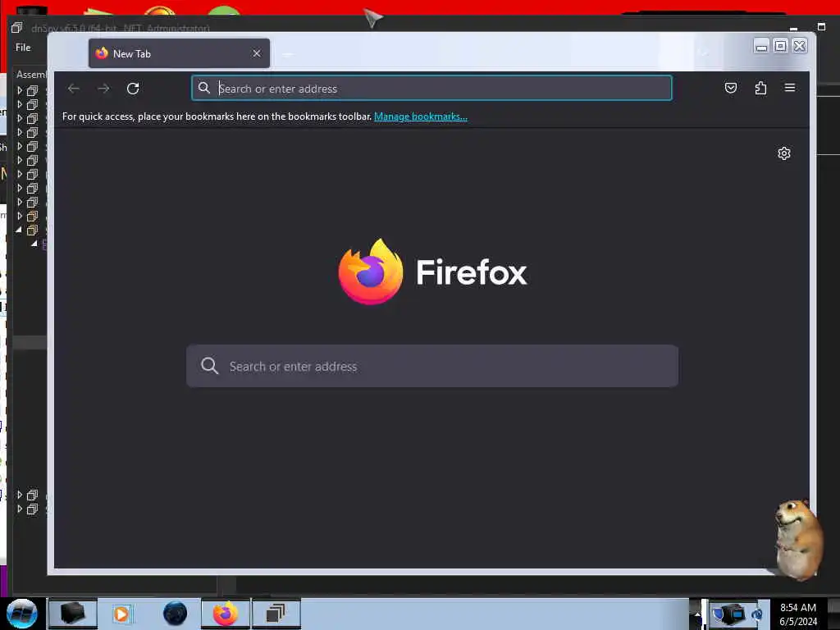Go back using Firefox back arrow

[x=74, y=89]
